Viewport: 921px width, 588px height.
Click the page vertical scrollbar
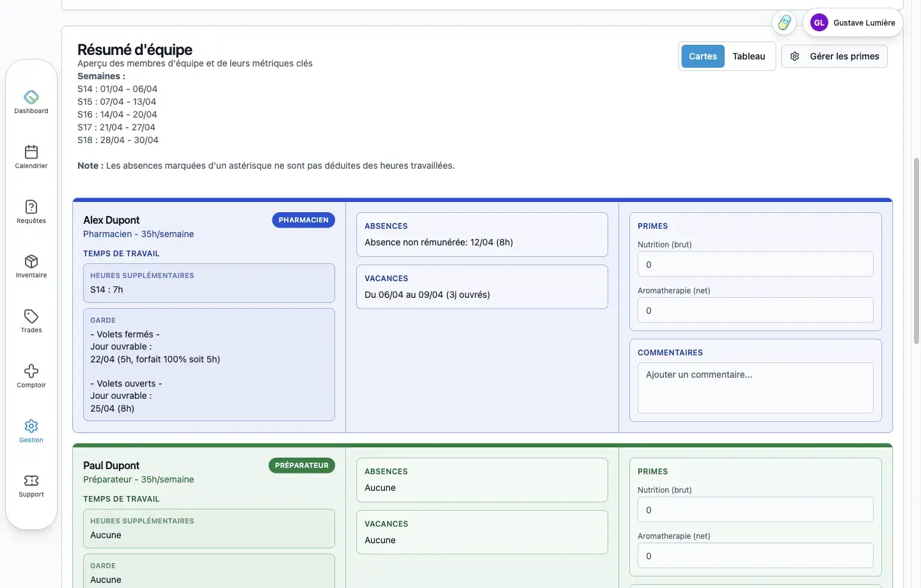click(917, 251)
